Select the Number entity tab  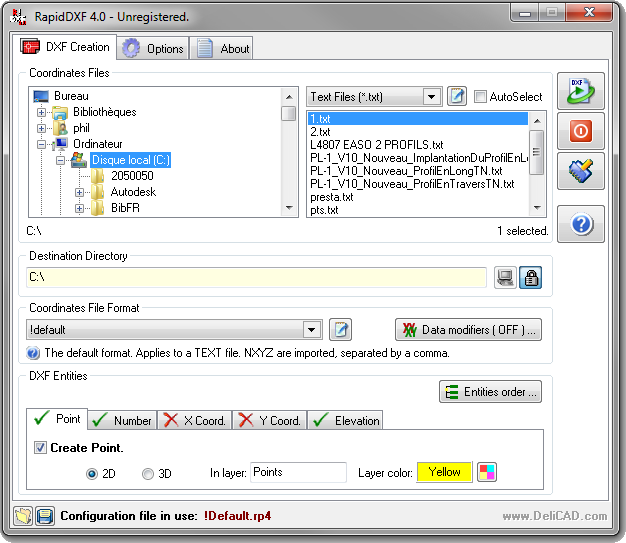[122, 420]
